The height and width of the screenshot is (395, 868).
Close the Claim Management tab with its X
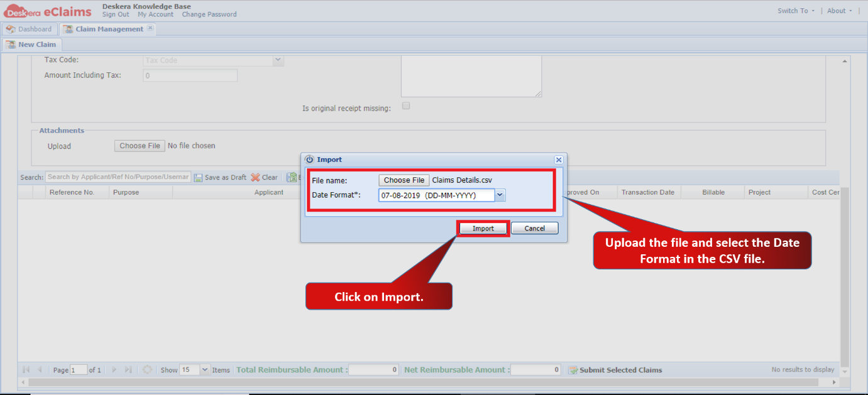150,28
